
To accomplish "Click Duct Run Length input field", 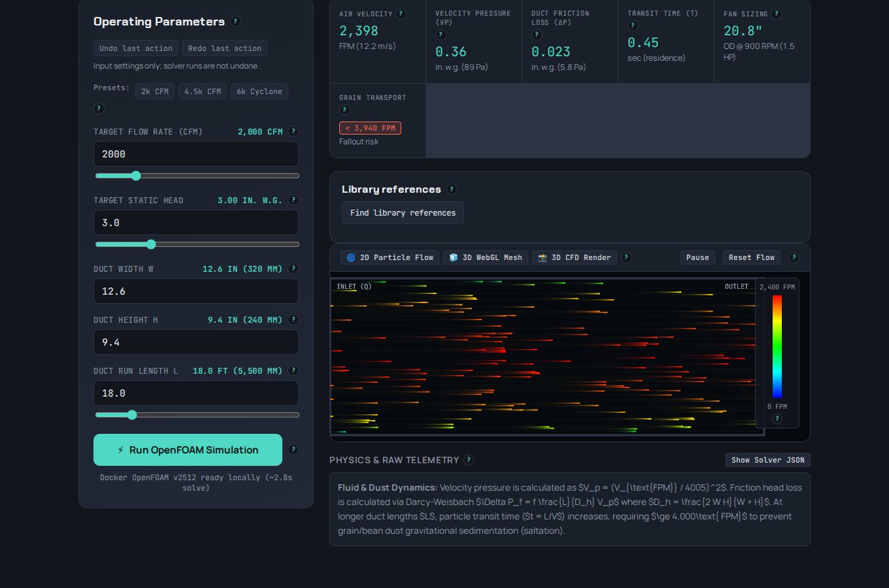I will pyautogui.click(x=196, y=393).
